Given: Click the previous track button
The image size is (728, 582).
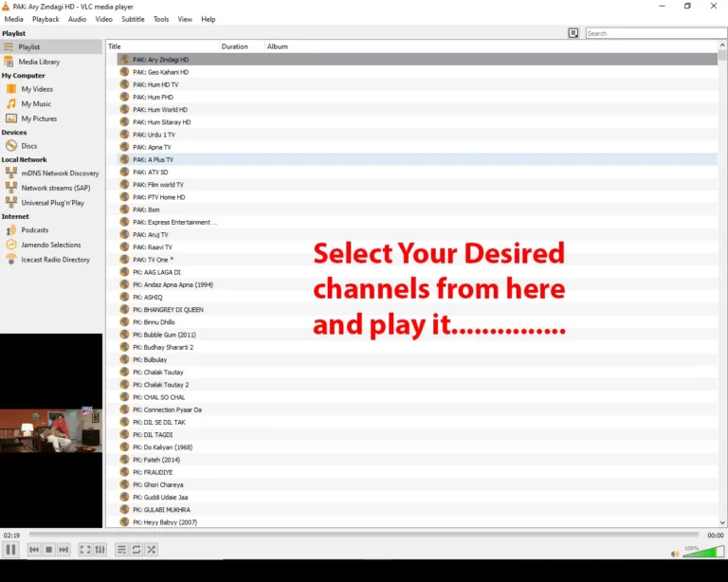Looking at the screenshot, I should [34, 550].
